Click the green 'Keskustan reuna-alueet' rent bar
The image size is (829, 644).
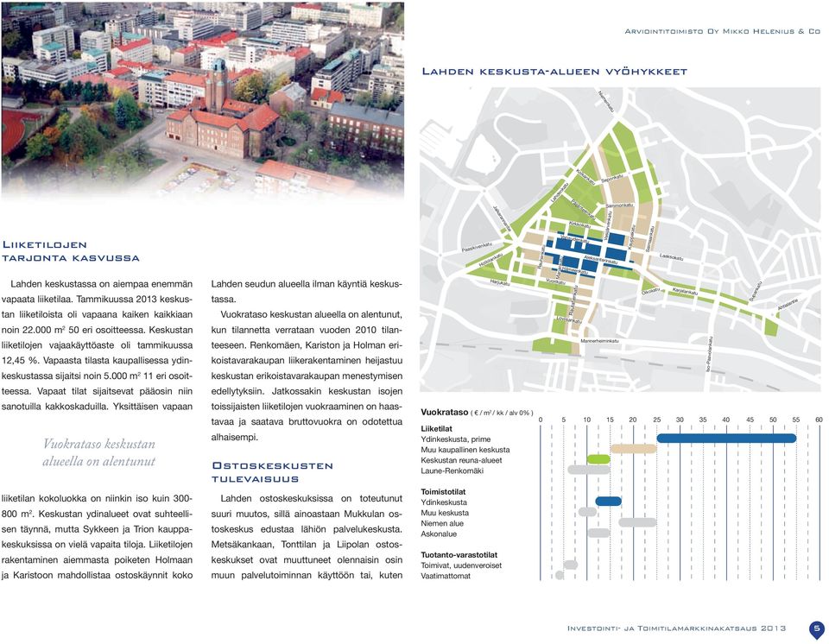click(598, 459)
